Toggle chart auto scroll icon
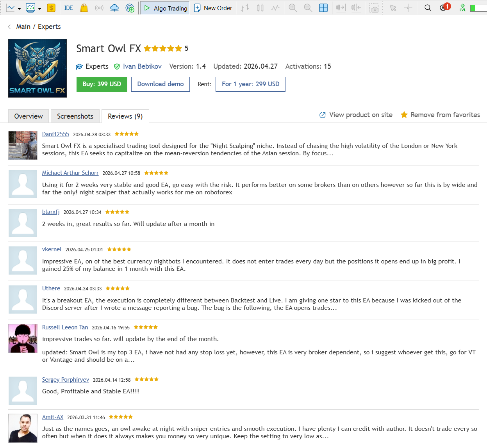 click(x=341, y=8)
